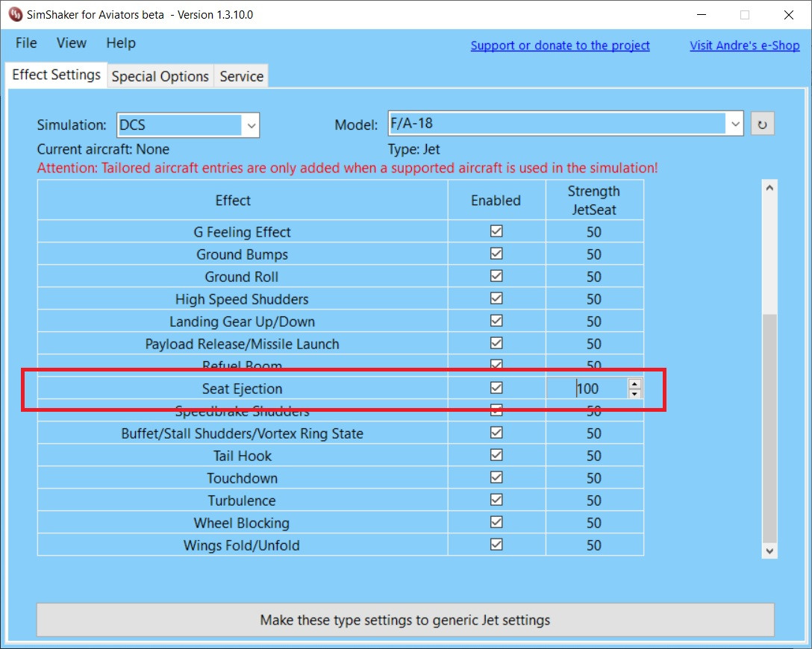Click the G Feeling Effect strength value
812x649 pixels.
click(594, 232)
